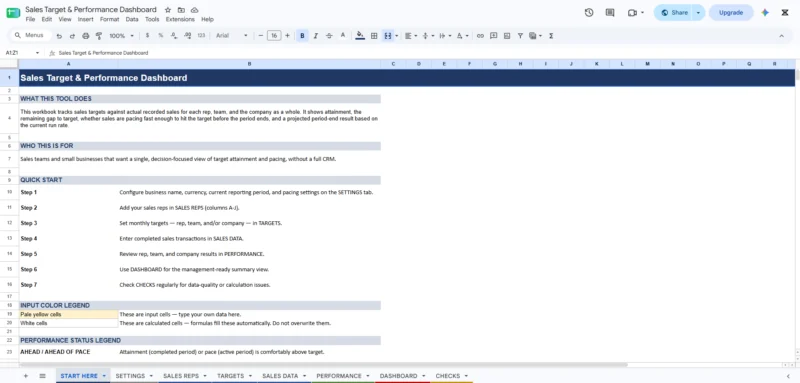Open the File menu
Viewport: 800px width, 383px height.
point(30,19)
